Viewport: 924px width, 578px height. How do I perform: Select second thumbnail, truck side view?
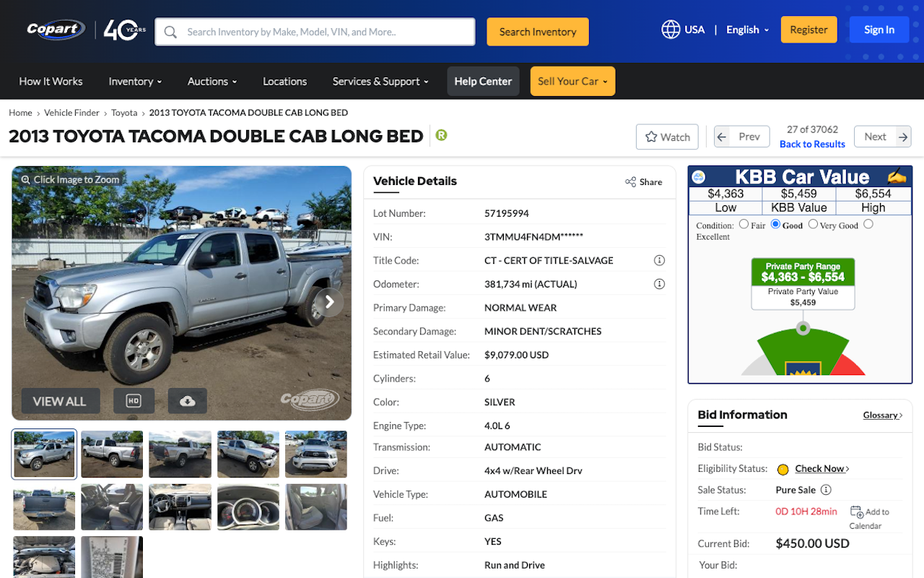click(x=112, y=454)
